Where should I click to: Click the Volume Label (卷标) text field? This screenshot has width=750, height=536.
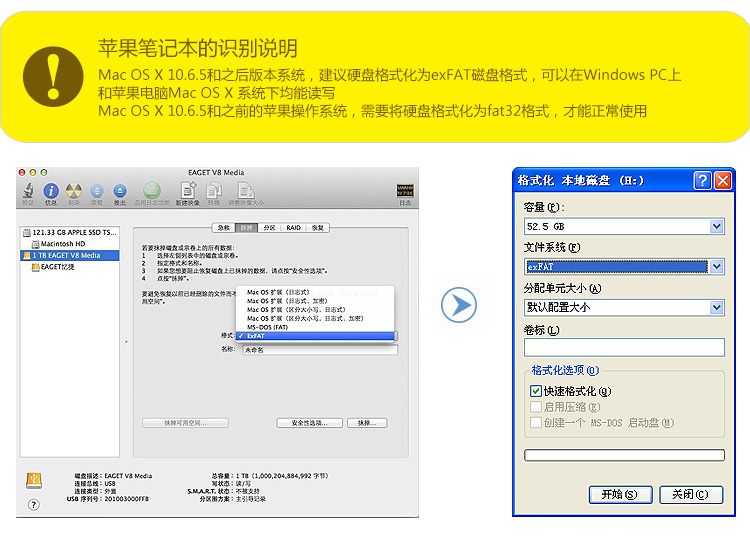click(624, 348)
